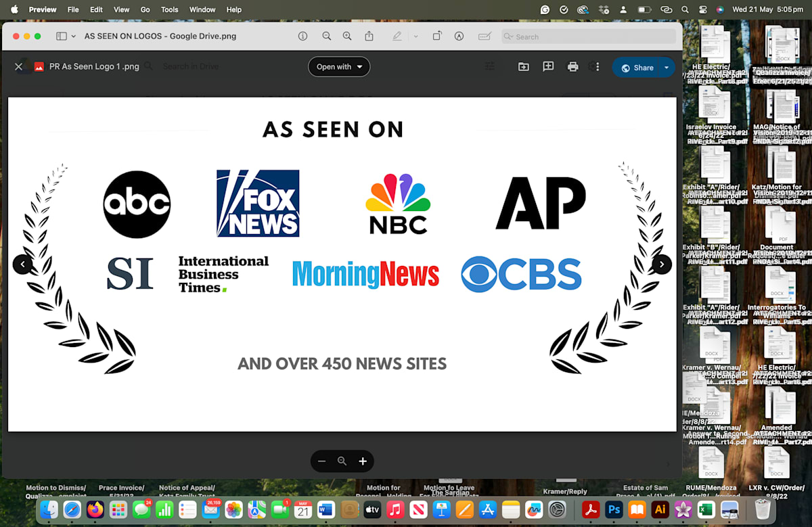812x527 pixels.
Task: Go to the previous image arrow
Action: 22,264
